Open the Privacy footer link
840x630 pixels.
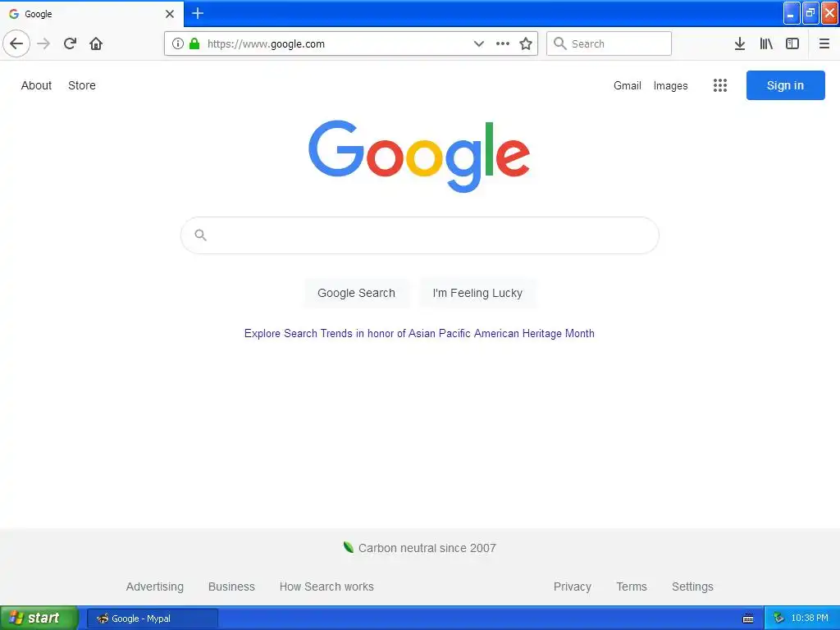click(x=572, y=587)
